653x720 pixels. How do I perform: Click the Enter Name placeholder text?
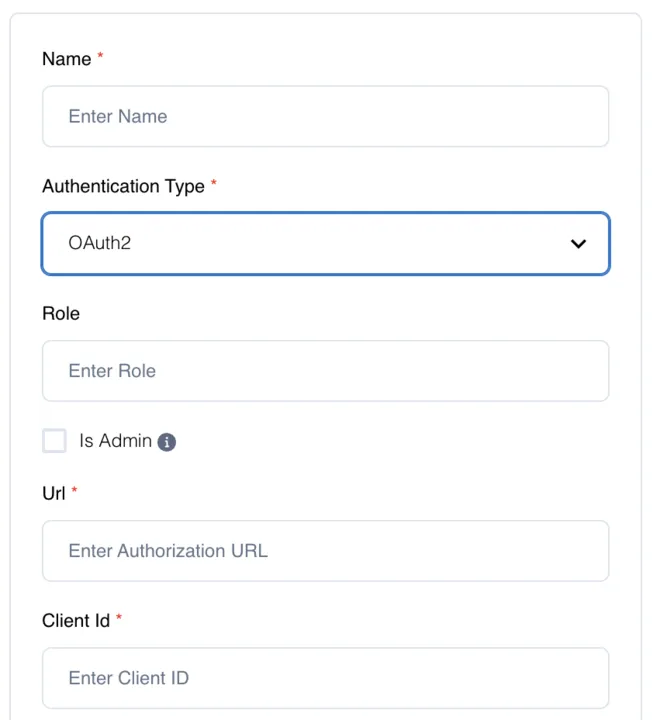118,117
